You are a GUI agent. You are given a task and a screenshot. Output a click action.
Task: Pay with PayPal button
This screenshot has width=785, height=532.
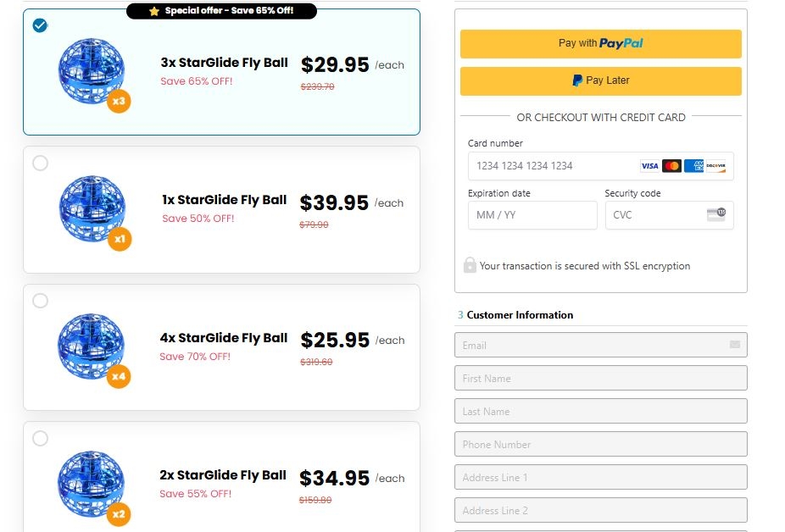point(600,43)
